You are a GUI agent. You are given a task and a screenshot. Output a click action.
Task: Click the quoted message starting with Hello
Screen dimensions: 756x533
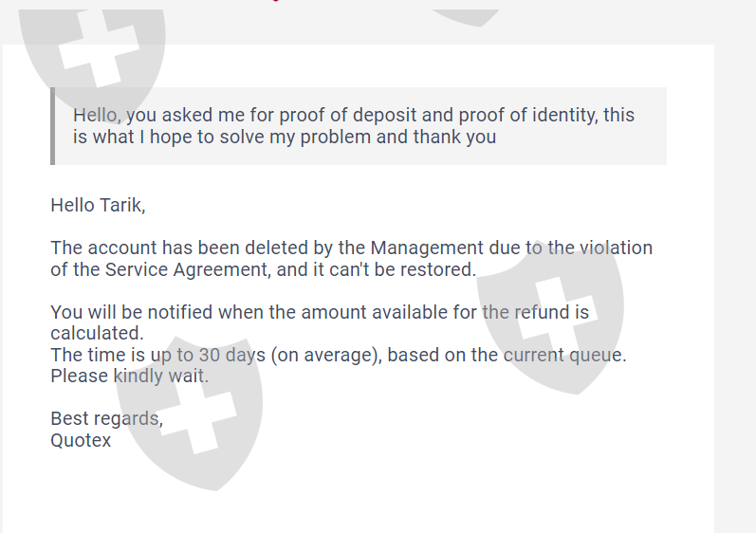(354, 126)
